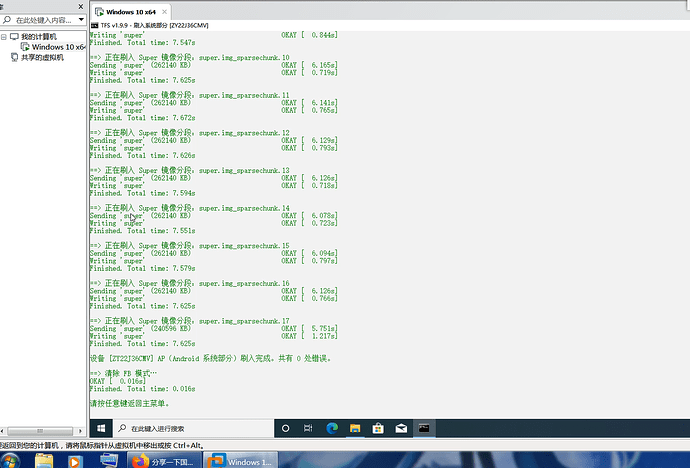Switch to the VMware Windows 1... taskbar button
690x468 pixels.
[x=241, y=461]
